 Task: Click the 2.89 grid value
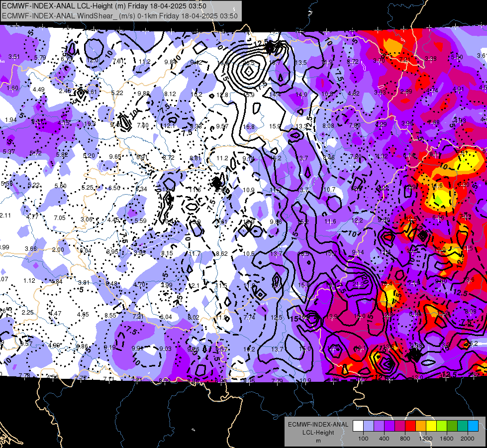406,92
